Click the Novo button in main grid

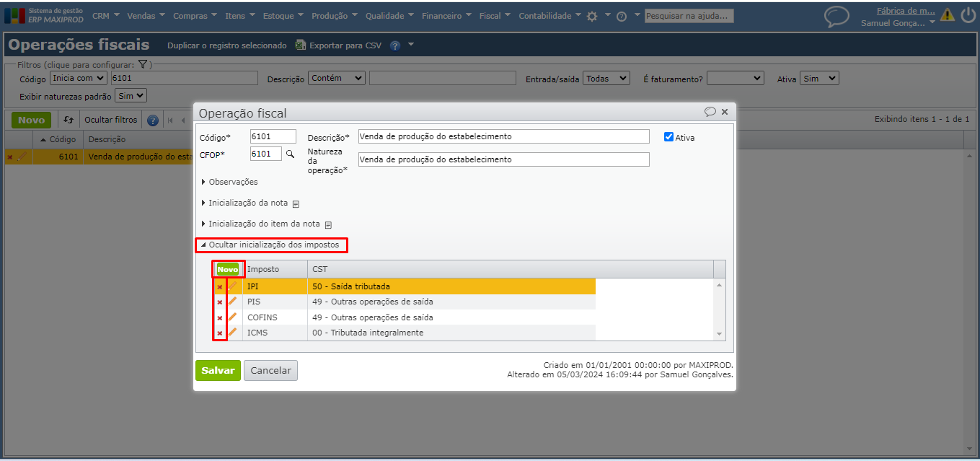(x=31, y=120)
